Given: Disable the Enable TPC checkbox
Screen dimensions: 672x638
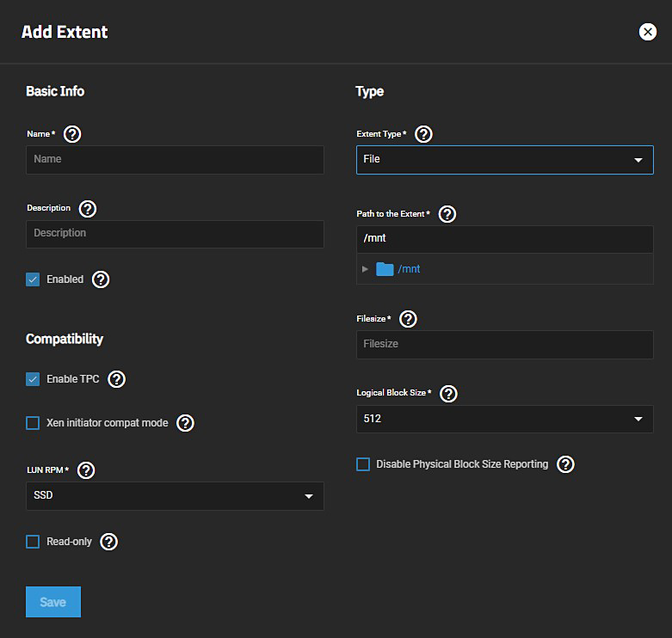Looking at the screenshot, I should pyautogui.click(x=33, y=379).
